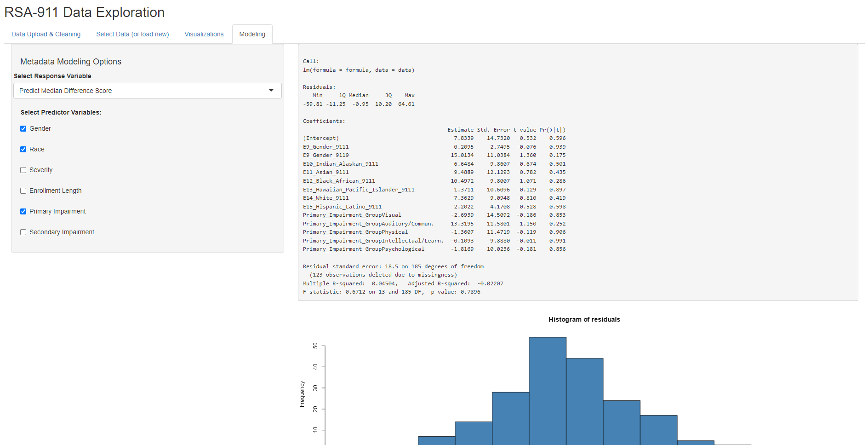The height and width of the screenshot is (445, 868).
Task: Switch to Select Data (or load new) tab
Action: pos(132,34)
